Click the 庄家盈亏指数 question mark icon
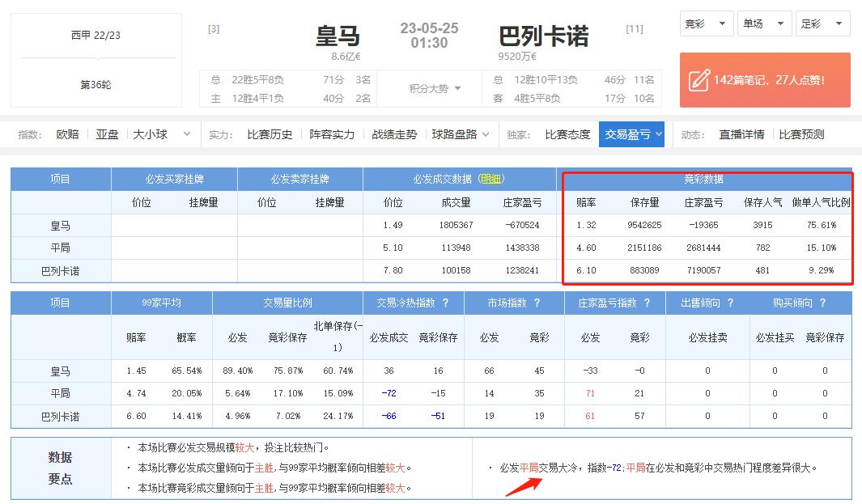This screenshot has height=504, width=862. click(648, 303)
